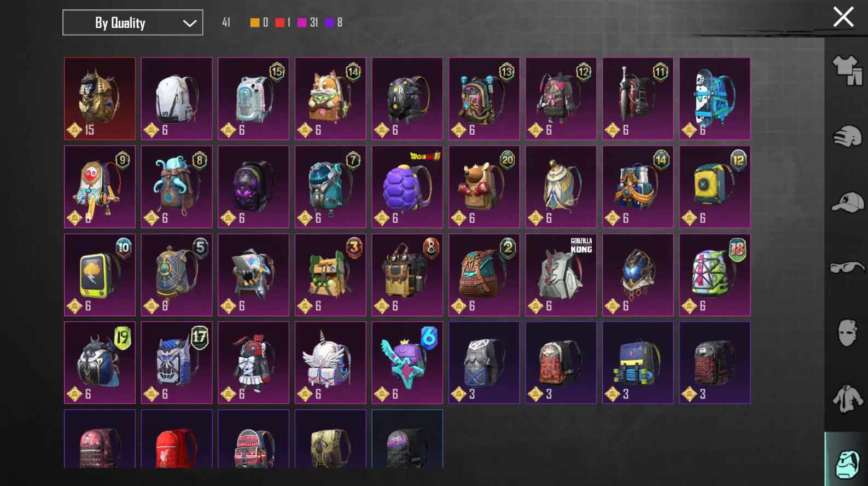This screenshot has width=868, height=486.
Task: Choose the purple turtle shell backpack
Action: 407,187
